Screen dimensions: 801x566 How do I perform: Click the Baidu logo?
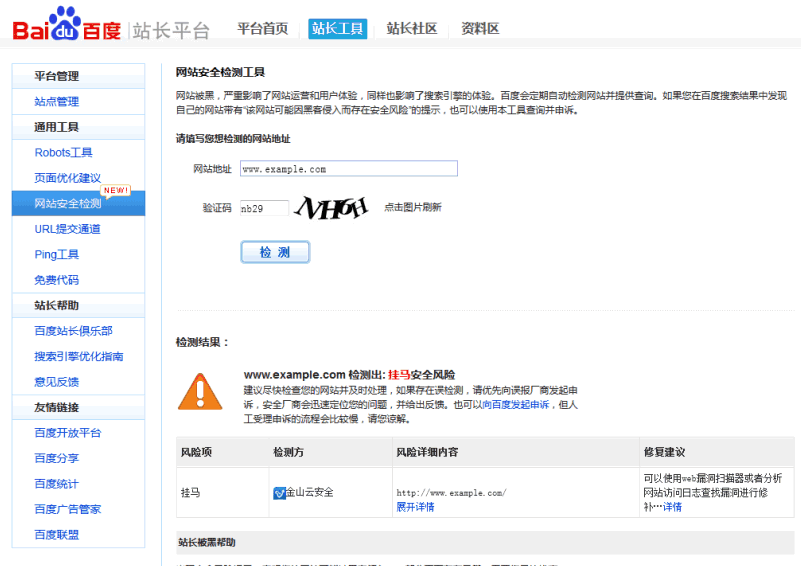click(66, 25)
